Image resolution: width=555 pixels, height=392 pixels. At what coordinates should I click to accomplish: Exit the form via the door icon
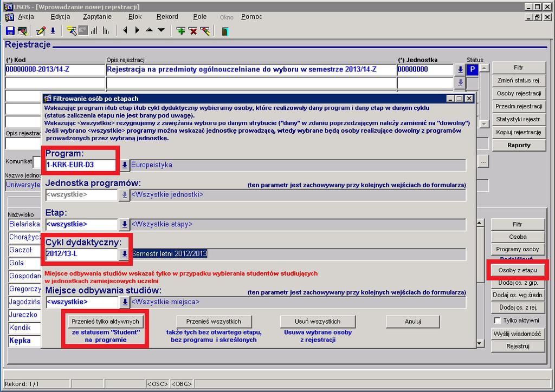[x=225, y=31]
